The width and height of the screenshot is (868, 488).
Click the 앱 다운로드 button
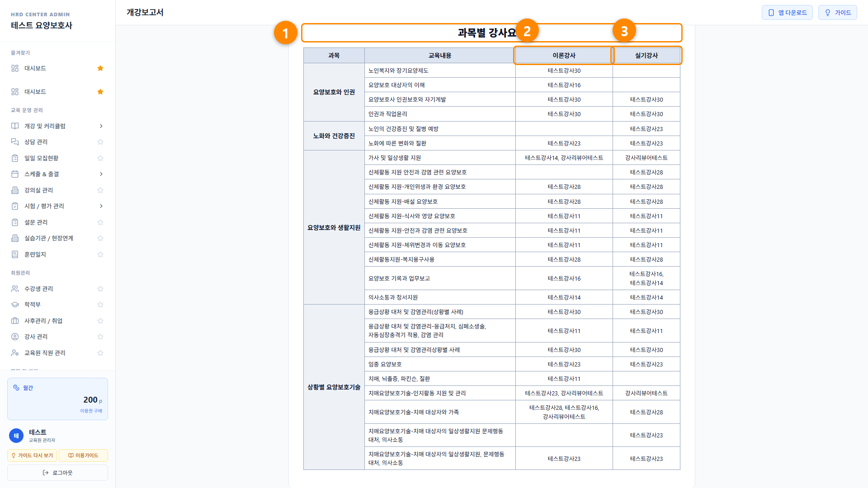(787, 13)
